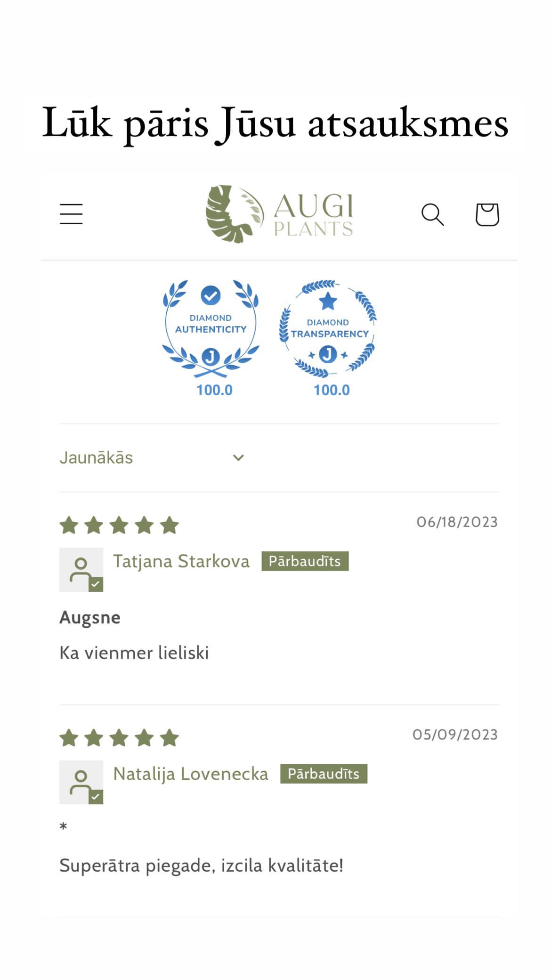Click Natalija Lovenecka's avatar icon

point(81,782)
